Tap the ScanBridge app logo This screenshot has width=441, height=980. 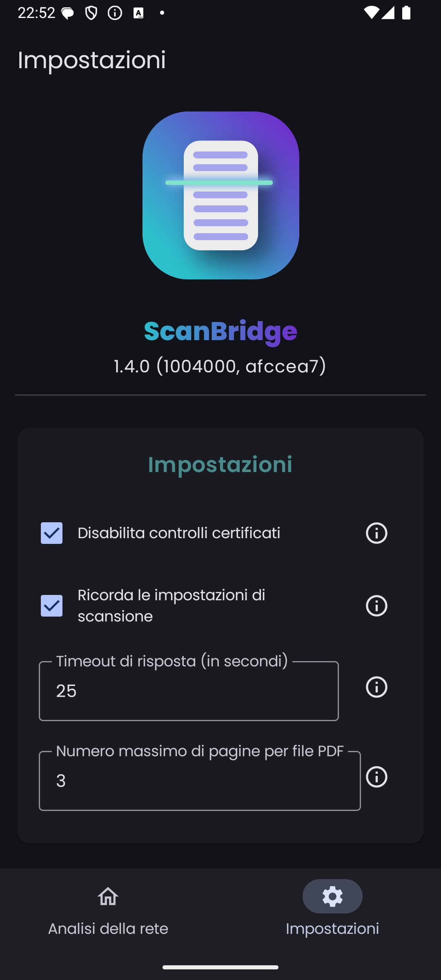click(x=220, y=195)
